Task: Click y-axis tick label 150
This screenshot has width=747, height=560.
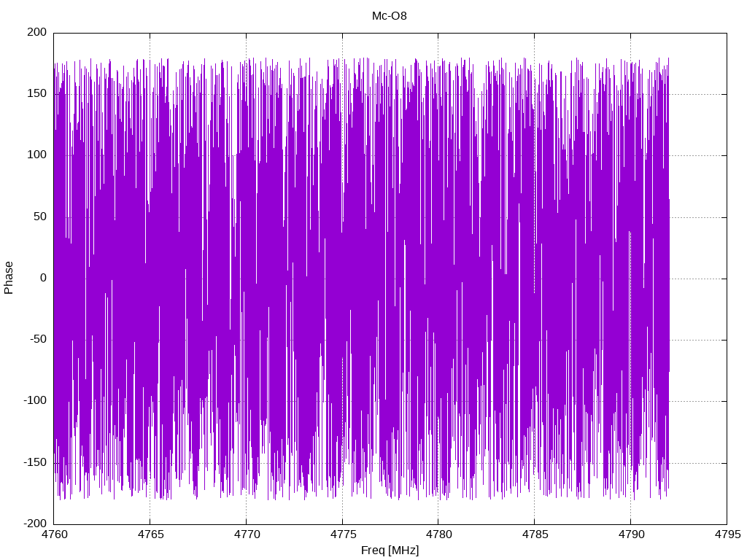Action: (37, 93)
